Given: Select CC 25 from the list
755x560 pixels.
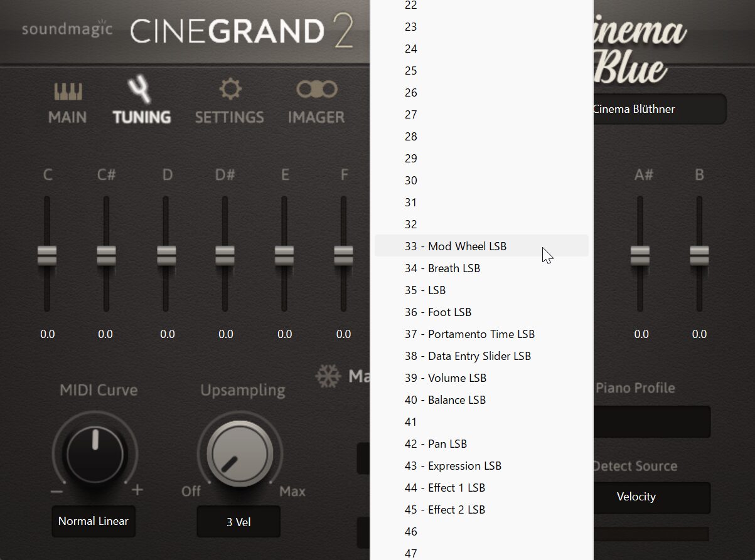Looking at the screenshot, I should tap(481, 71).
